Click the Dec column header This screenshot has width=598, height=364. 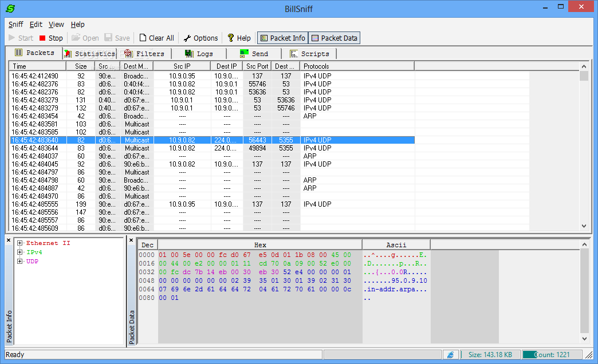pos(147,245)
